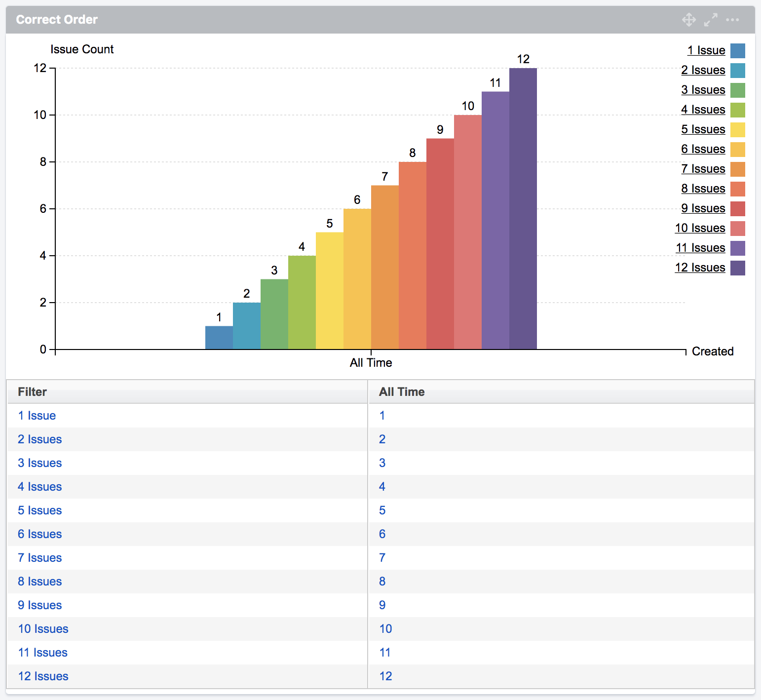Screen dimensions: 761x700
Task: Click the Correct Order title bar
Action: 57,20
